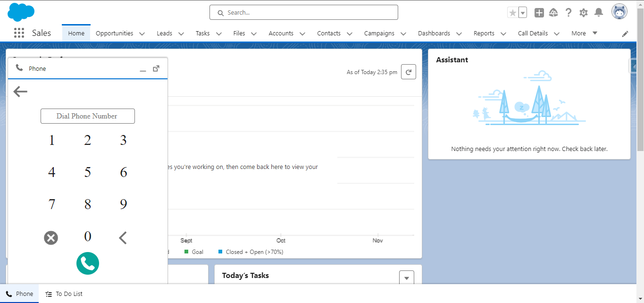Open the App Launcher grid icon
The width and height of the screenshot is (644, 303).
(19, 33)
